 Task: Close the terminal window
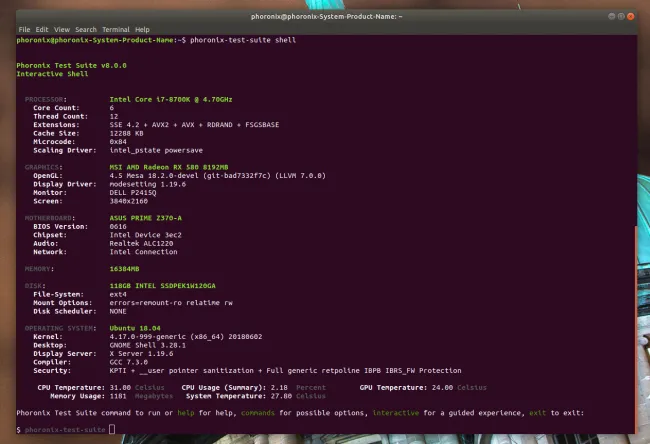(x=631, y=16)
